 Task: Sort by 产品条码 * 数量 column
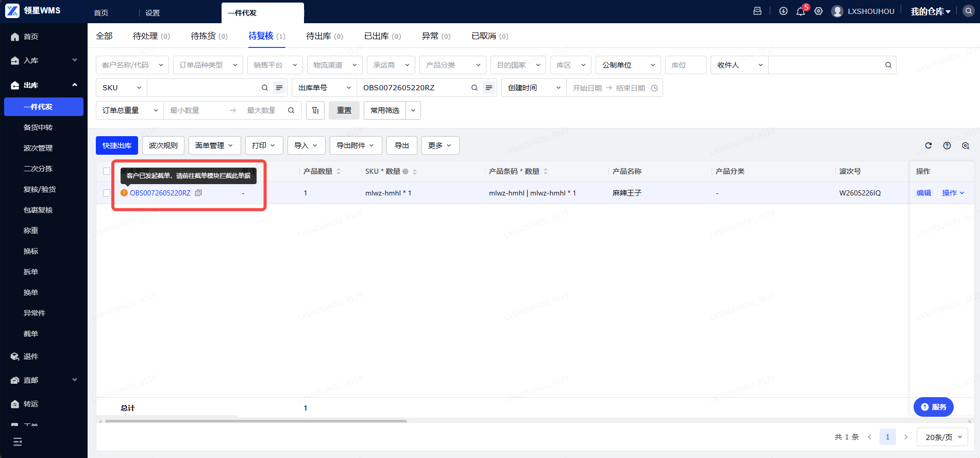[x=546, y=171]
